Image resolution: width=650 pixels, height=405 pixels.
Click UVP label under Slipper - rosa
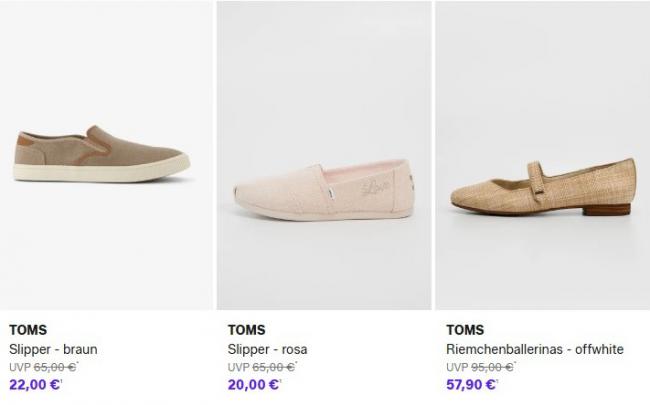(x=237, y=367)
